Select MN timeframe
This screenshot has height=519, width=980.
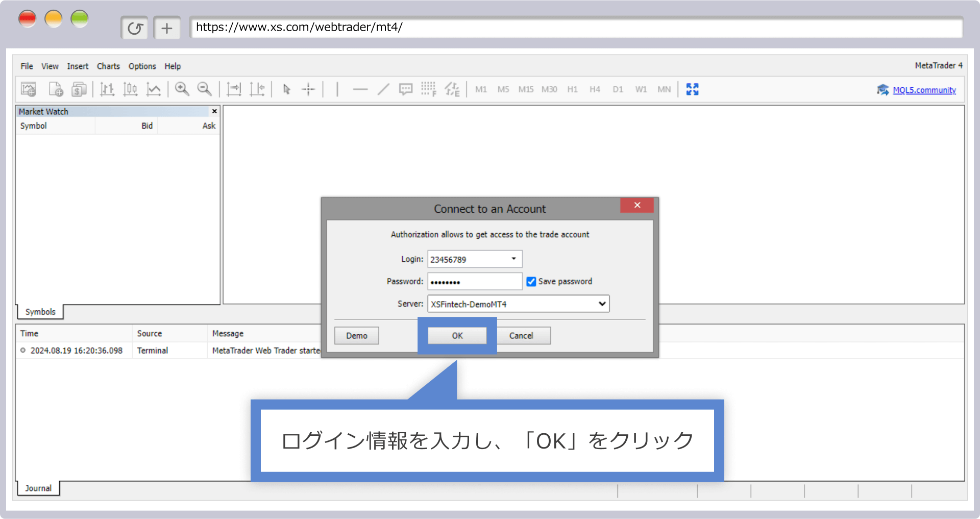(x=664, y=89)
